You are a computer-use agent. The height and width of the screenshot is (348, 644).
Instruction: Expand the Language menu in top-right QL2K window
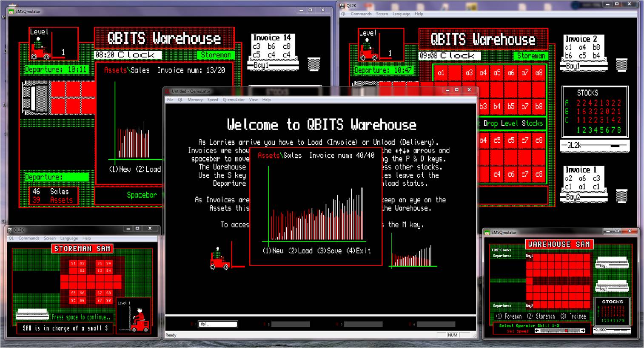tap(401, 14)
